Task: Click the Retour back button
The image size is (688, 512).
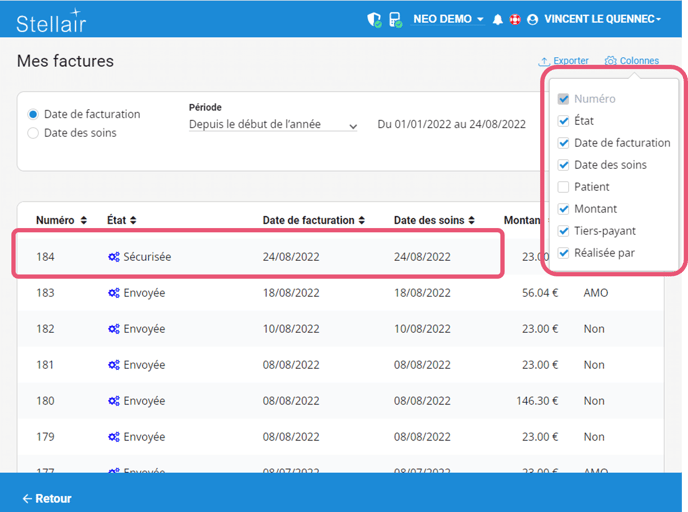Action: point(47,498)
